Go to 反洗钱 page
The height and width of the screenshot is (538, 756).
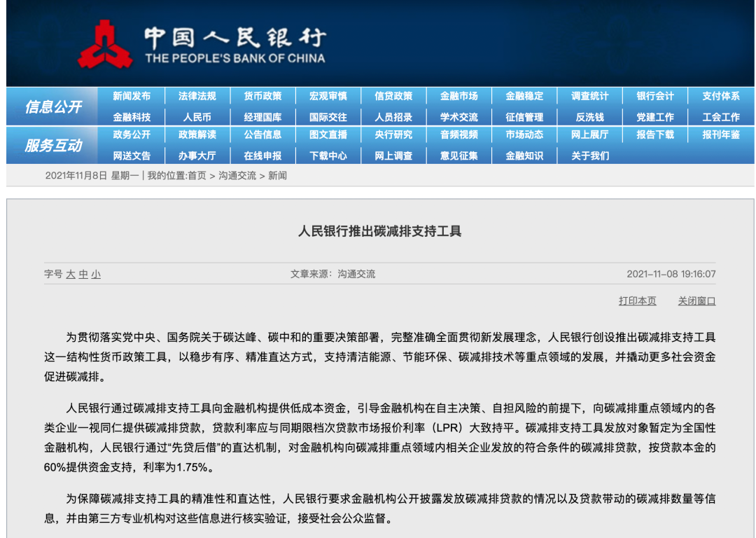tap(590, 117)
